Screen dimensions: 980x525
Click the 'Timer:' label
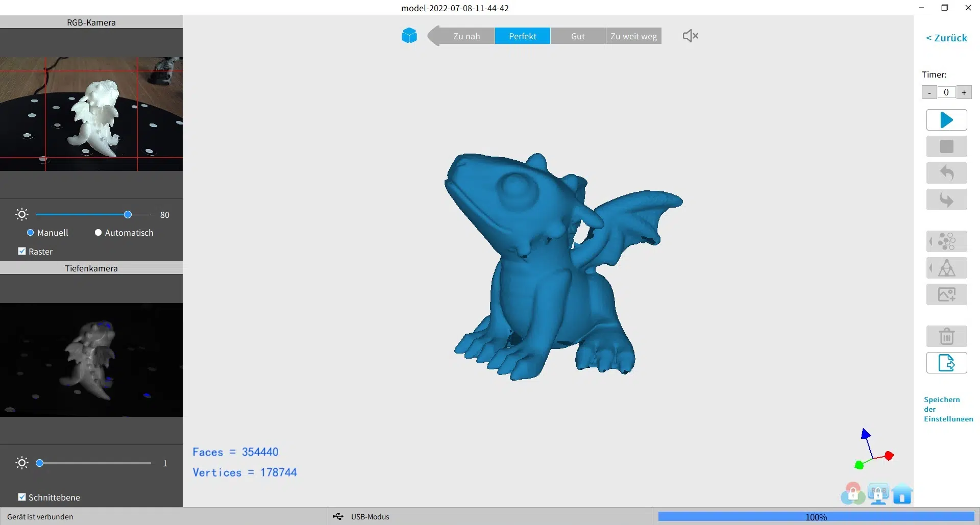tap(934, 74)
